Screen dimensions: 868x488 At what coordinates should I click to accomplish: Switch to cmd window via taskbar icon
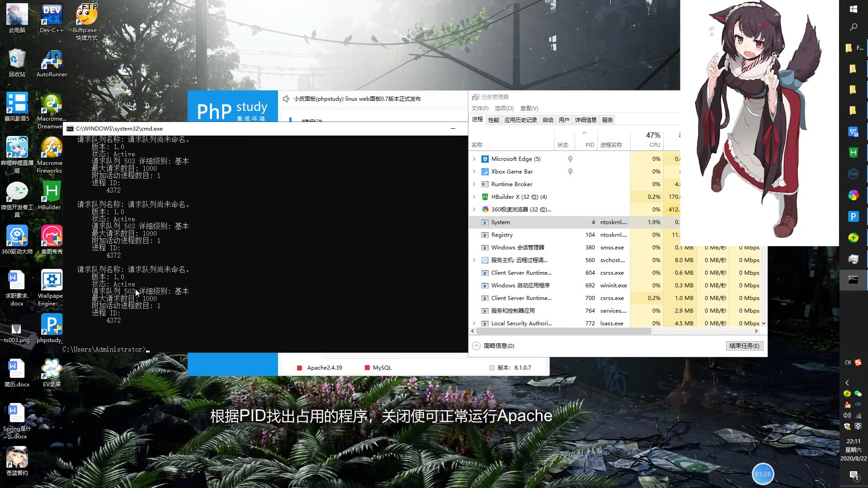point(854,280)
